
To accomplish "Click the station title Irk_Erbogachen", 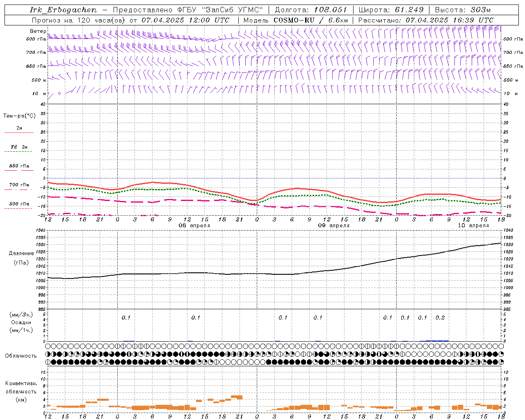I will [x=63, y=10].
